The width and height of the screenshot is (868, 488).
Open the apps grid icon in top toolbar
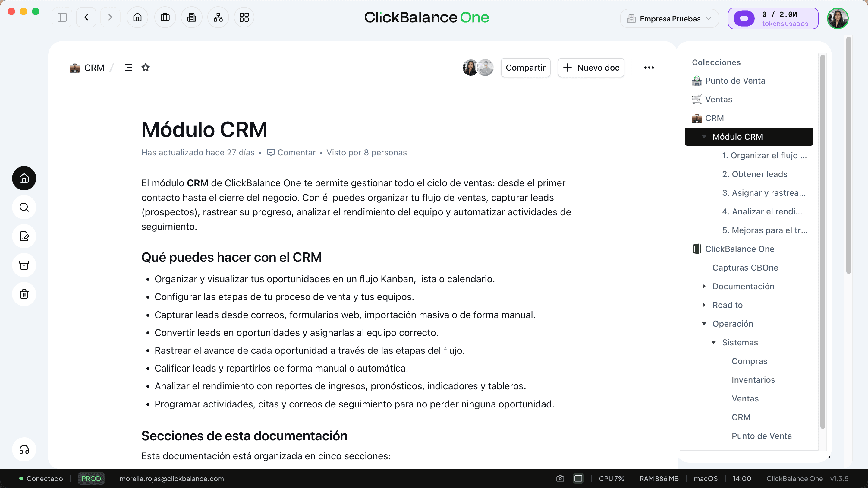click(x=244, y=17)
